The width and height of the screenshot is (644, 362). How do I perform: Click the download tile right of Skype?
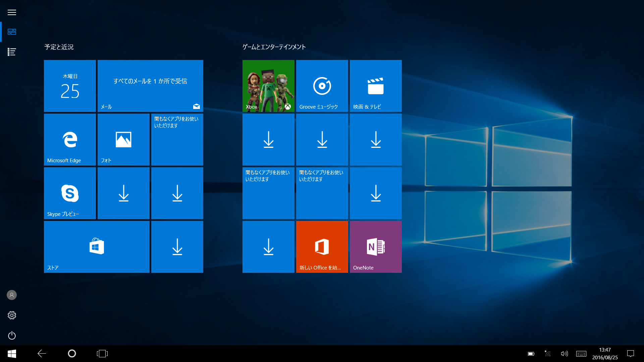(x=123, y=193)
